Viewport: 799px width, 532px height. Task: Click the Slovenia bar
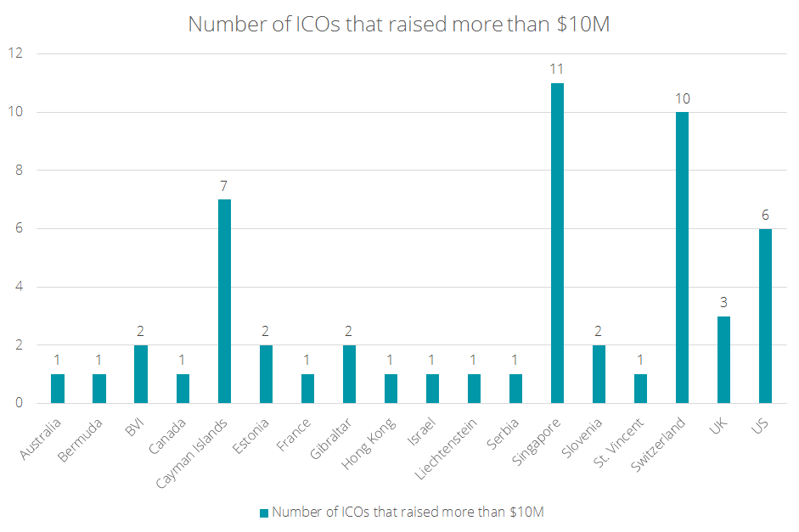(x=599, y=374)
